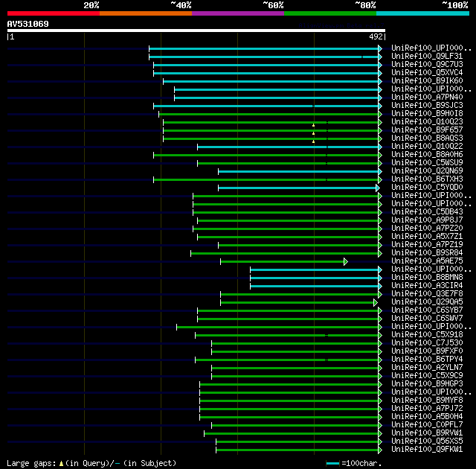This screenshot has height=469, width=476.
Task: Open hit UniRef100_C6SWV7
Action: pos(427,319)
